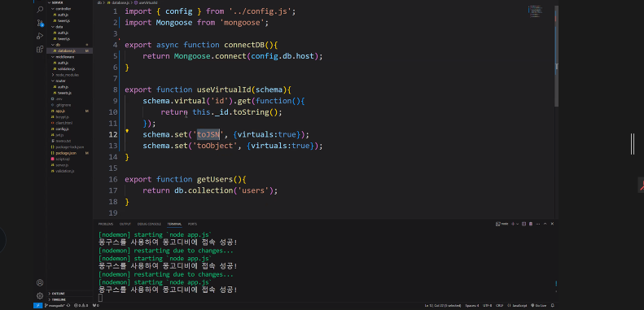Click the editor minimap preview
Screen dimensions: 644x310
536,11
